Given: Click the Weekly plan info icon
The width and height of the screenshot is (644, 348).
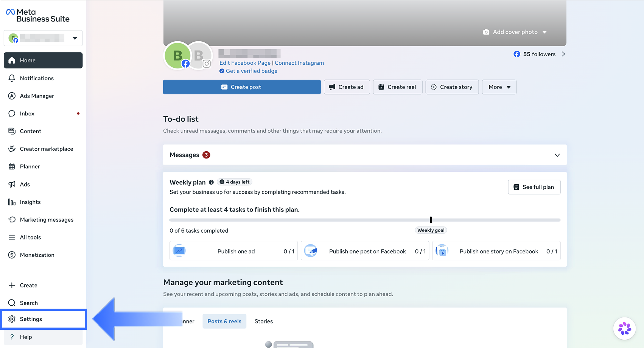Looking at the screenshot, I should coord(211,182).
